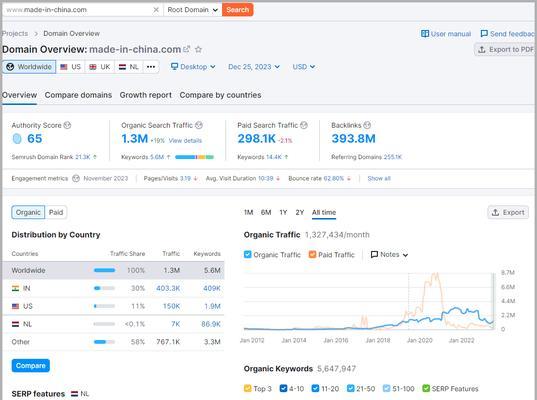537x400 pixels.
Task: Select the 1Y time range
Action: click(x=283, y=213)
